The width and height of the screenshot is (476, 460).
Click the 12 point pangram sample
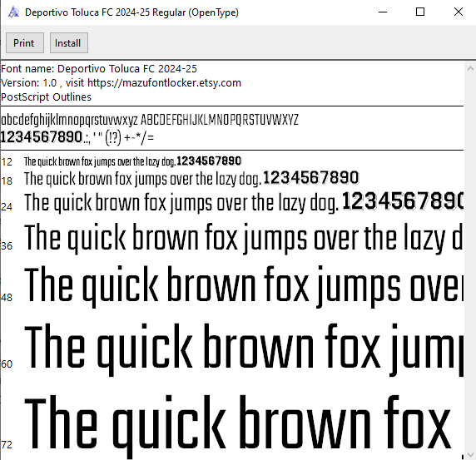coord(132,161)
